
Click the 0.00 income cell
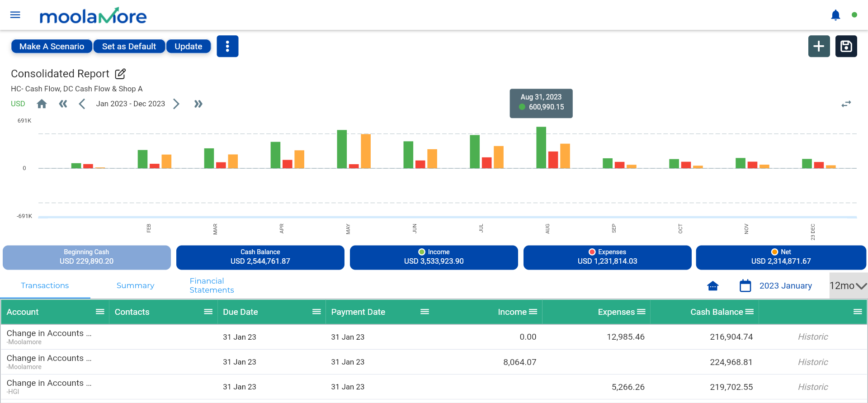click(528, 337)
